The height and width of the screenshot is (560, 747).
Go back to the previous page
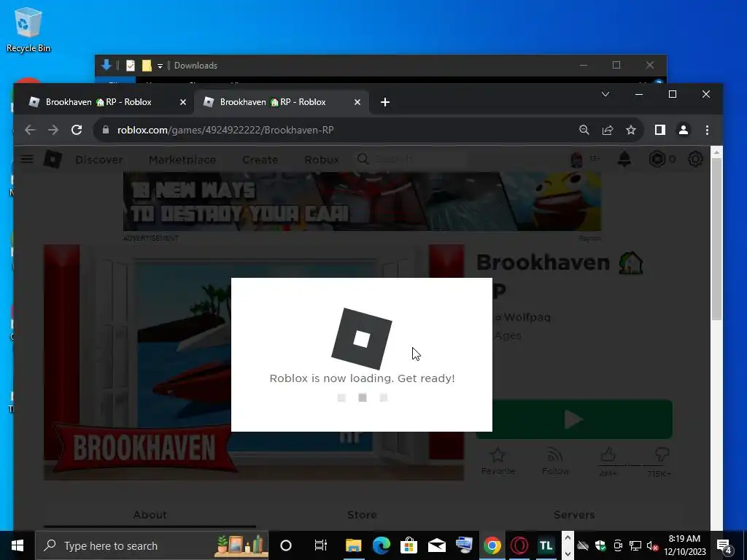click(x=30, y=130)
